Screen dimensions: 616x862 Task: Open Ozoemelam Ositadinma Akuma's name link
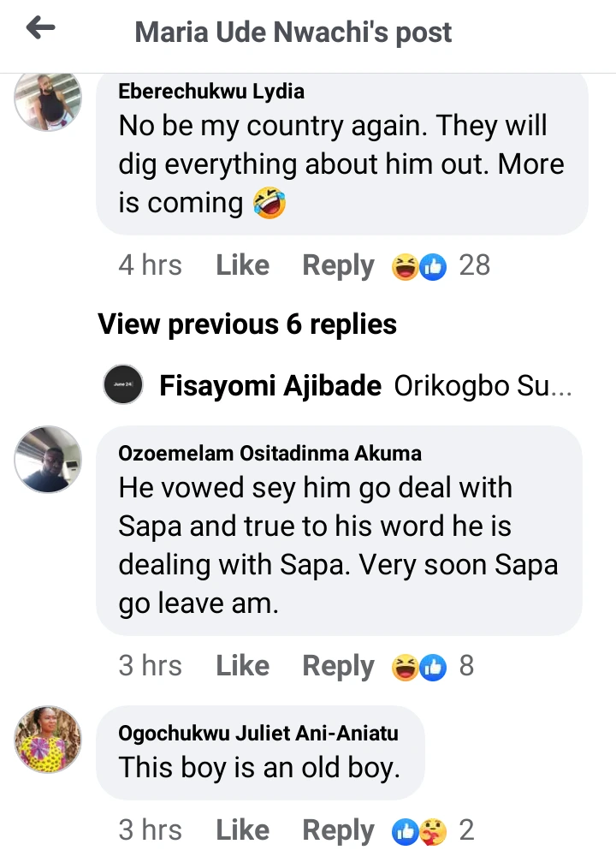click(269, 454)
